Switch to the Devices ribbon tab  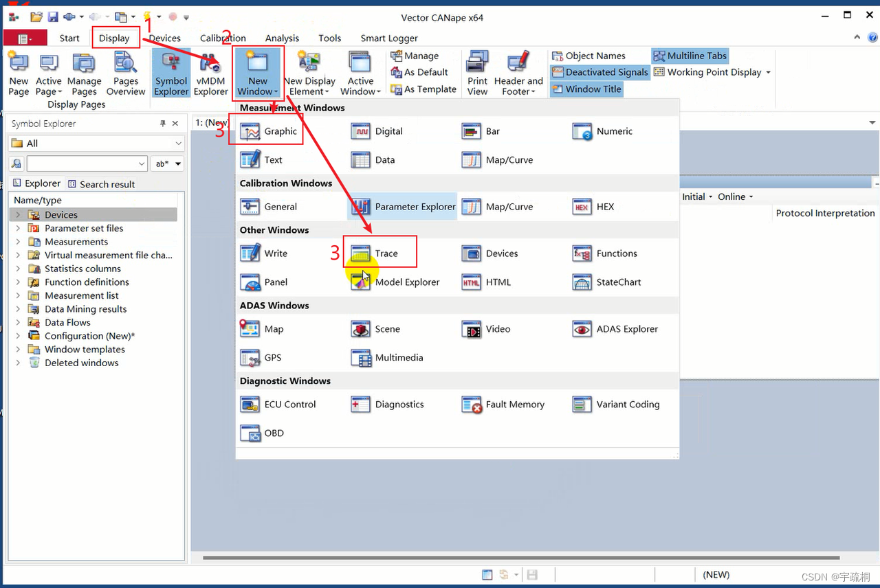[x=165, y=38]
